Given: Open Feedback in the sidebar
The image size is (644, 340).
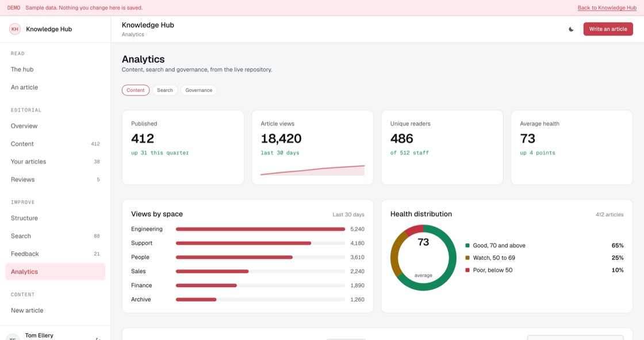Looking at the screenshot, I should point(55,254).
